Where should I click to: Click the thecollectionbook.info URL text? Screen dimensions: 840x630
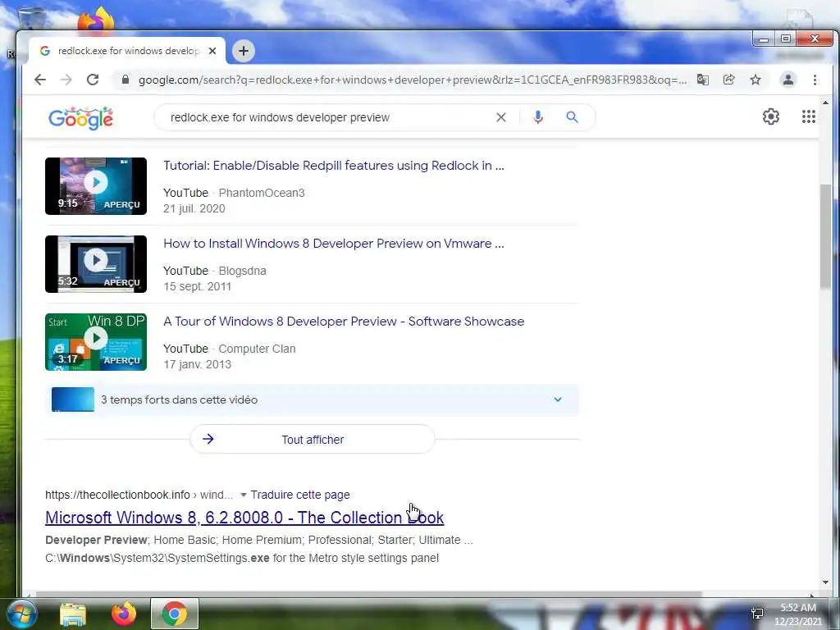[117, 495]
